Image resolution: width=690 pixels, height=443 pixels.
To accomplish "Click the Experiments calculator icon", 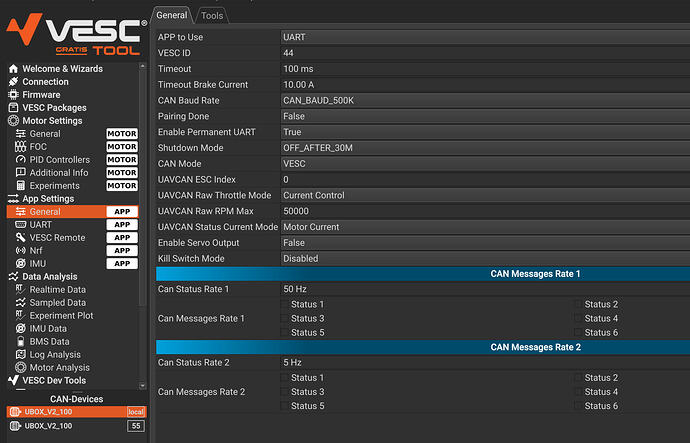I will pyautogui.click(x=21, y=186).
